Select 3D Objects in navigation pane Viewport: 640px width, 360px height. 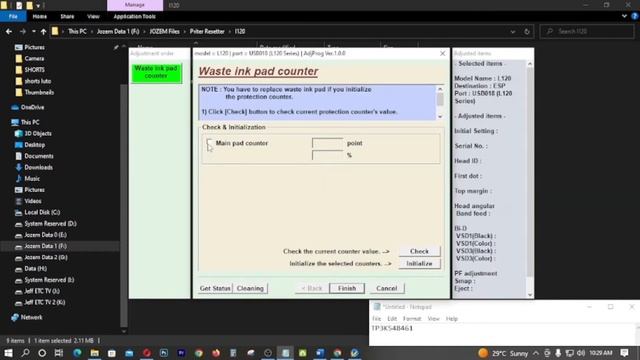38,133
